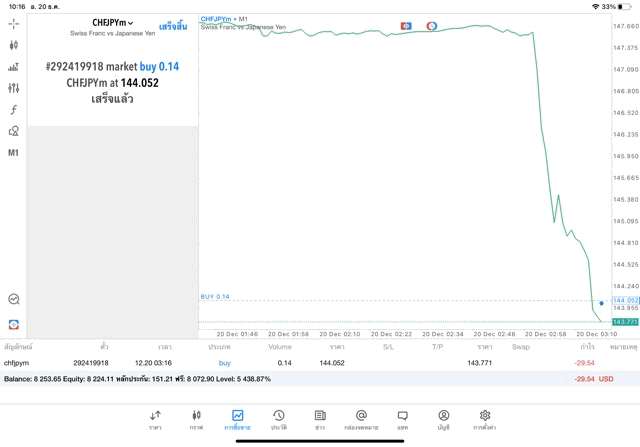Viewport: 640px width, 447px height.
Task: Open the settings gear tab
Action: click(x=485, y=420)
